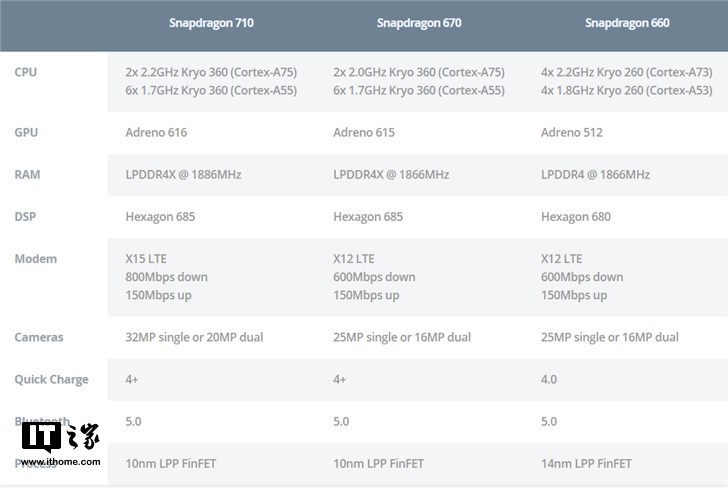Click the Cameras row label
The height and width of the screenshot is (488, 728).
[39, 337]
